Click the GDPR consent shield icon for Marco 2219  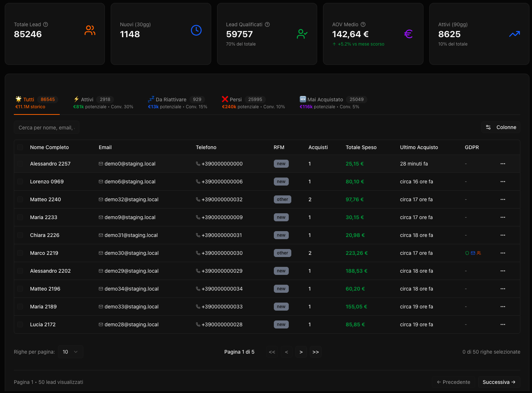pyautogui.click(x=467, y=253)
